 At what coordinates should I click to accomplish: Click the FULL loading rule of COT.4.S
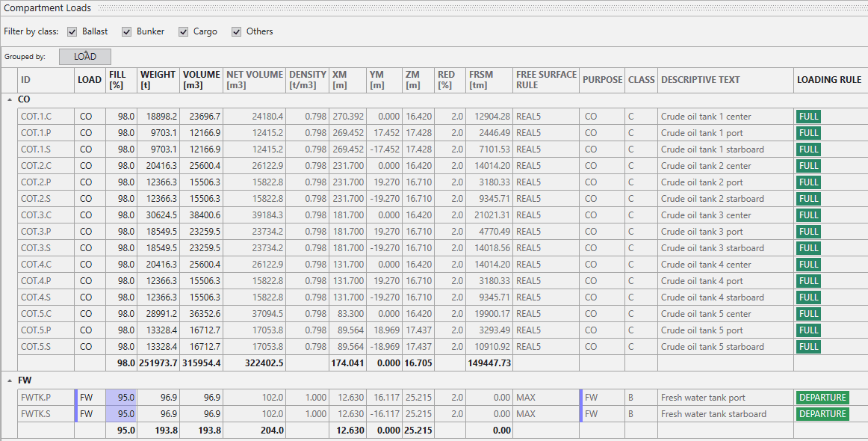point(808,297)
